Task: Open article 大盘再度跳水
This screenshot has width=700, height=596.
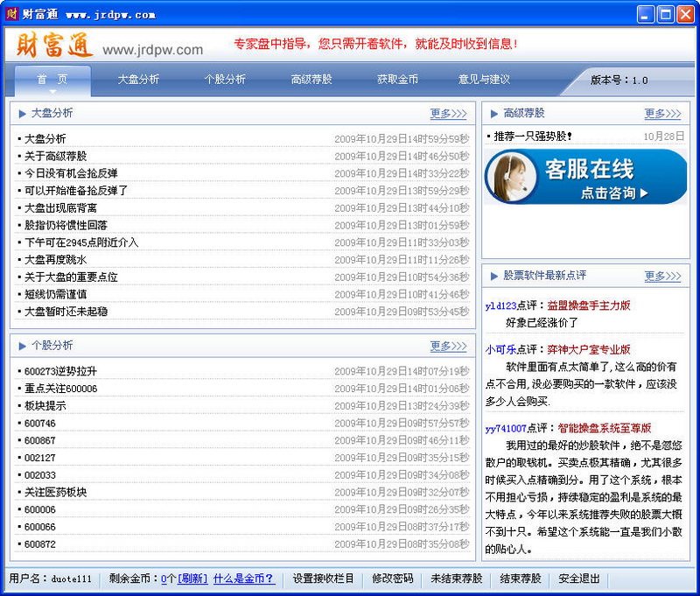Action: point(56,260)
